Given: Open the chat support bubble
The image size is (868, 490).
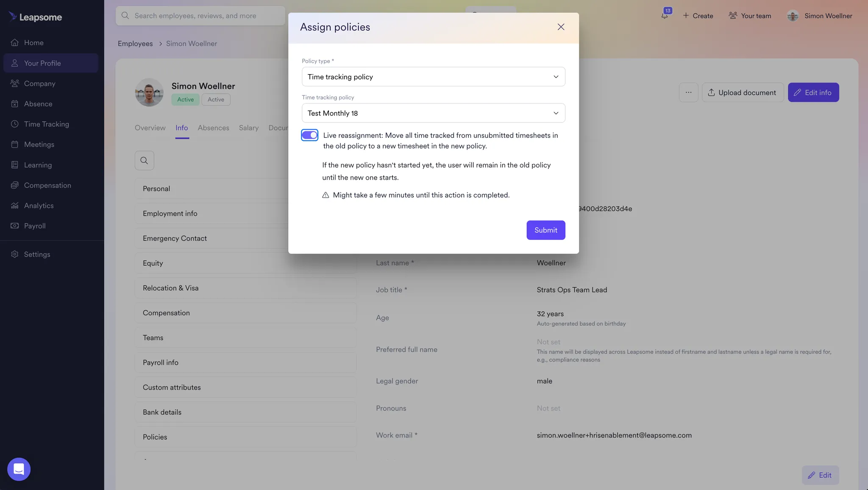Looking at the screenshot, I should click(x=19, y=469).
